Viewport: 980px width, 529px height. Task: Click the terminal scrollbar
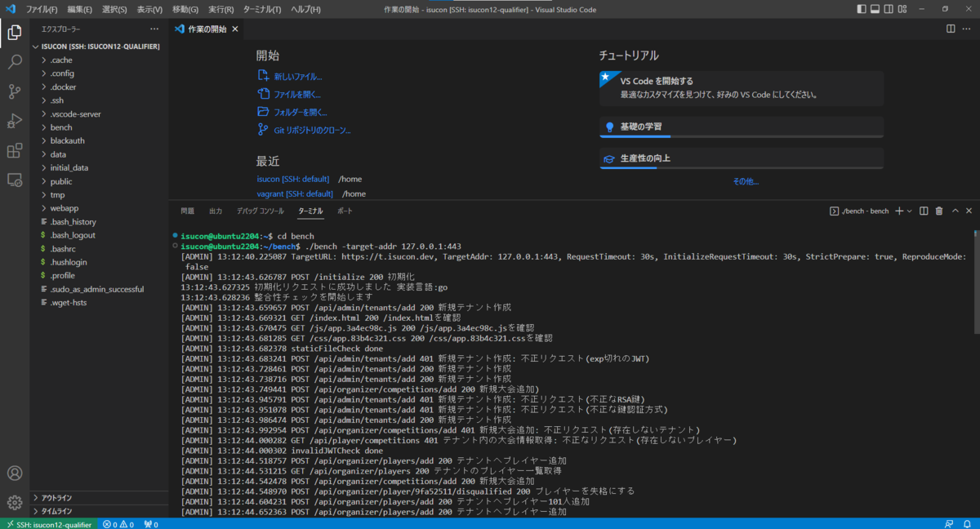pos(976,282)
